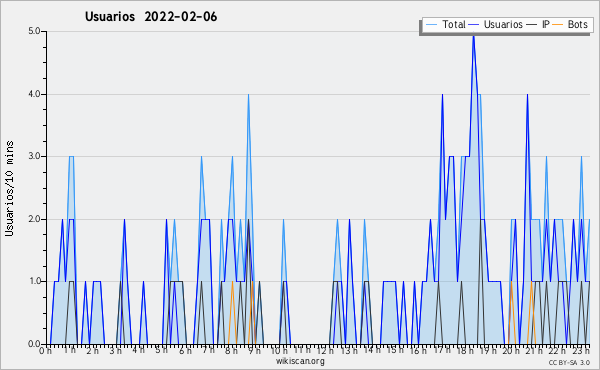
Task: Click the 'CC BY-SA 3.0' license text
Action: point(569,363)
